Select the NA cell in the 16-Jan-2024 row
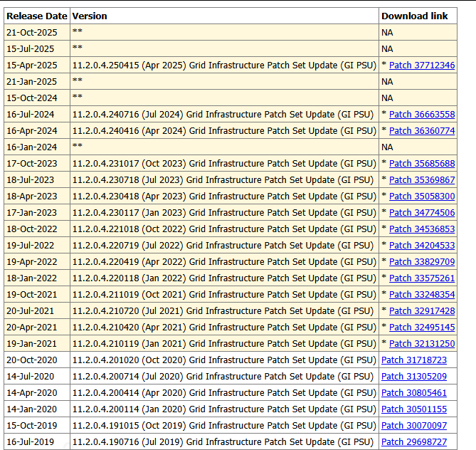476x450 pixels. [418, 147]
